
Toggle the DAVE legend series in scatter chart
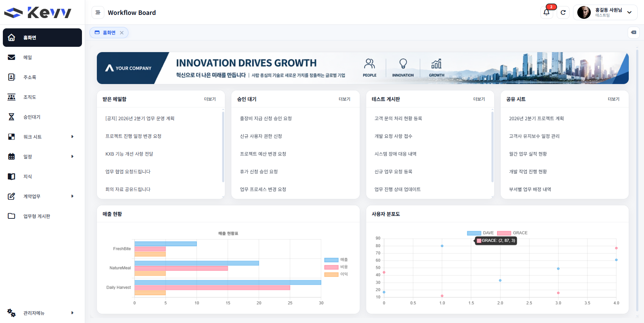point(480,233)
